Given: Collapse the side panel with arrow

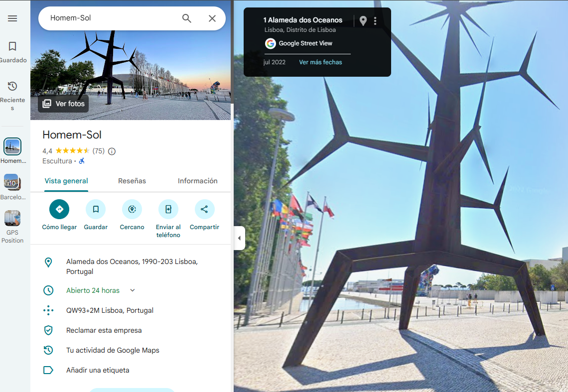Looking at the screenshot, I should pyautogui.click(x=240, y=238).
